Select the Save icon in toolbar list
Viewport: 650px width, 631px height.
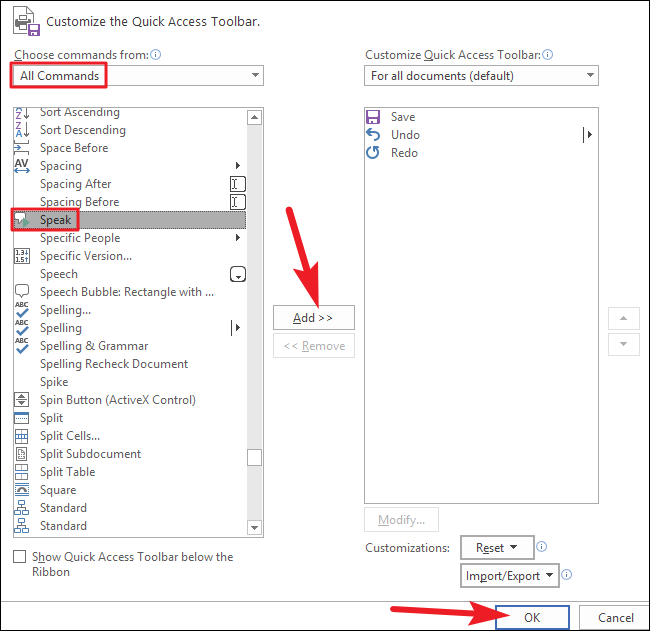coord(373,117)
